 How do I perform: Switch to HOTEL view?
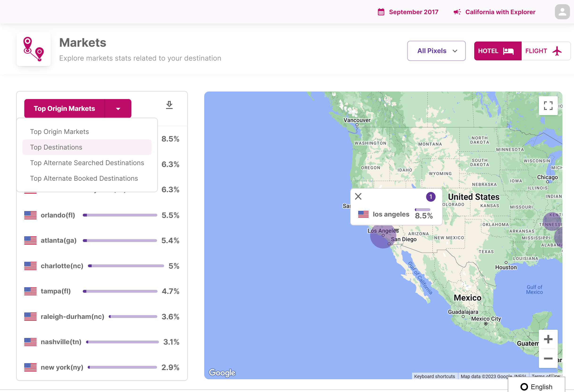[498, 51]
